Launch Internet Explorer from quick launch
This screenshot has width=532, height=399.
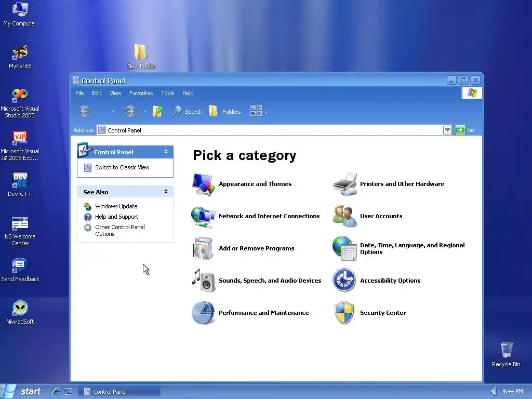[56, 391]
